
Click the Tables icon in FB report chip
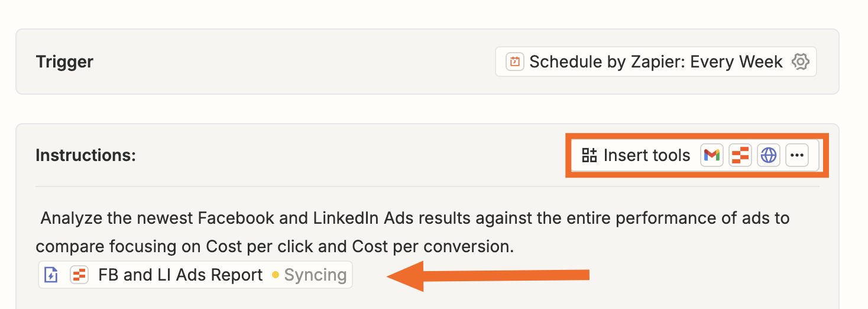click(79, 275)
